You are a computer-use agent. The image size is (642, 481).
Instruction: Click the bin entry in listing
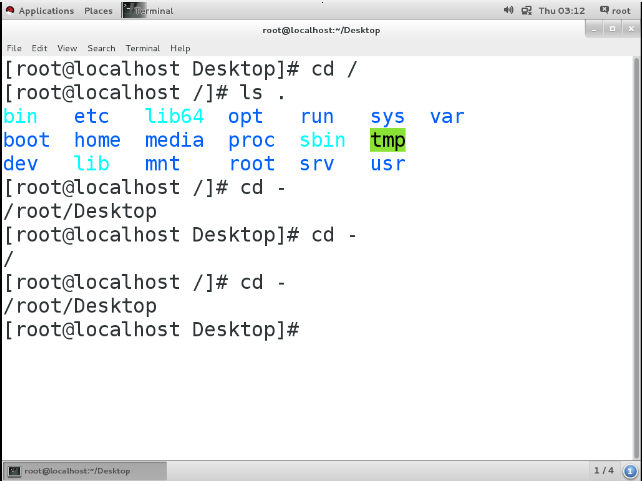[20, 116]
